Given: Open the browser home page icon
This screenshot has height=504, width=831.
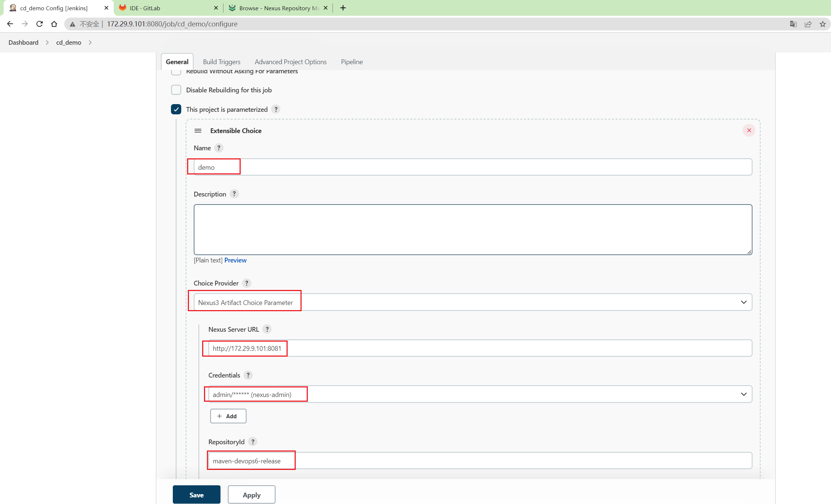Looking at the screenshot, I should point(54,24).
